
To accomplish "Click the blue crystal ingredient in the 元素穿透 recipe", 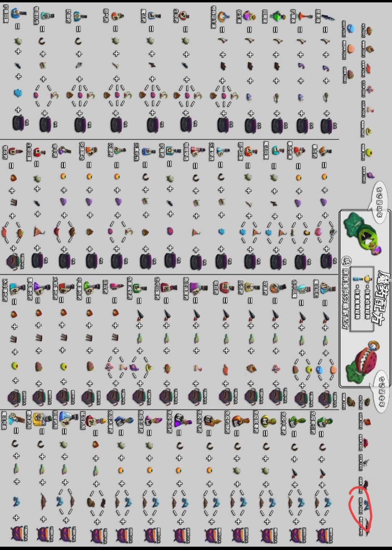I will click(221, 231).
